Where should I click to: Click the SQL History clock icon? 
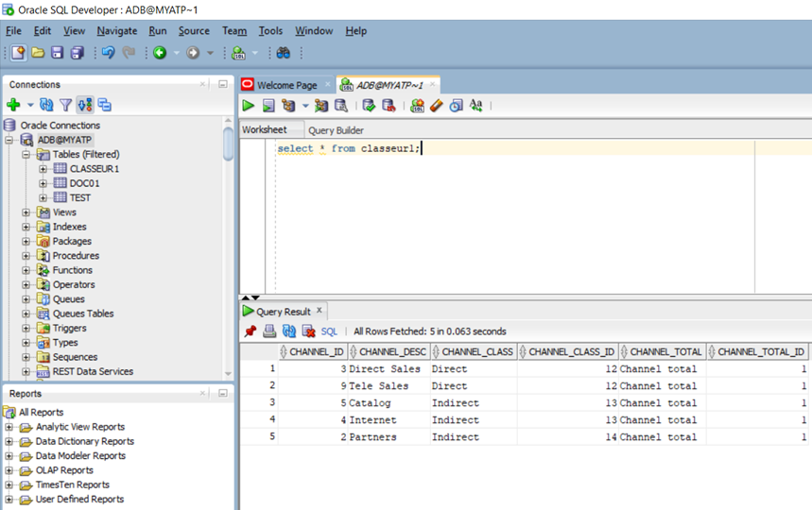tap(457, 106)
